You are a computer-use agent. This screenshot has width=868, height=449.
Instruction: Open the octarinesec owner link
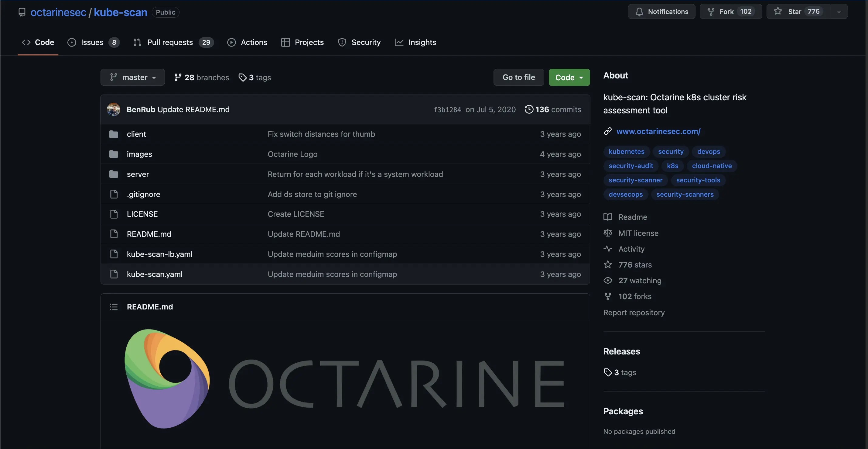click(58, 12)
